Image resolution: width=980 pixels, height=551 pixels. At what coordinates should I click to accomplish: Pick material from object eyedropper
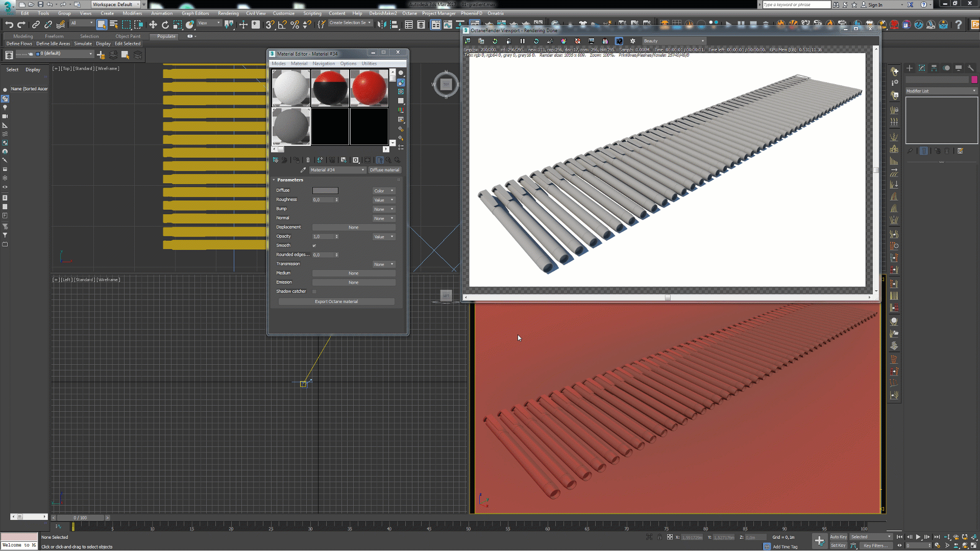(303, 170)
